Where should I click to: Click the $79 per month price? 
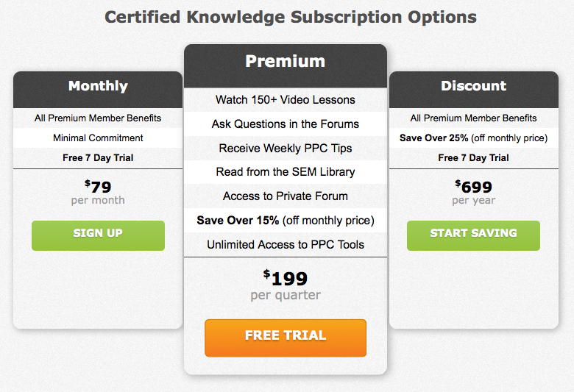(98, 193)
